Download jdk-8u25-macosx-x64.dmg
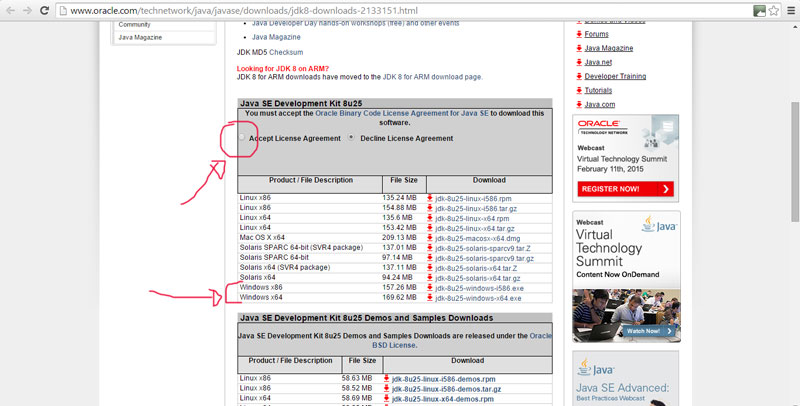 (x=478, y=238)
